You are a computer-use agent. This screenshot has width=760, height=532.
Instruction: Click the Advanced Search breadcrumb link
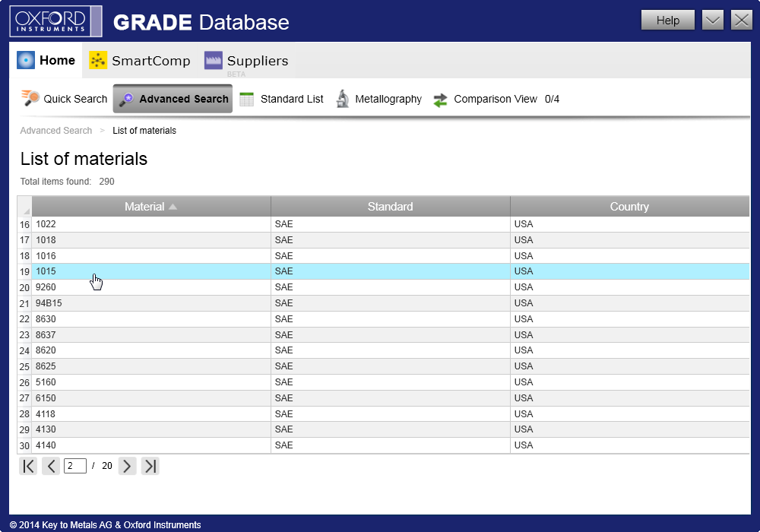coord(55,130)
